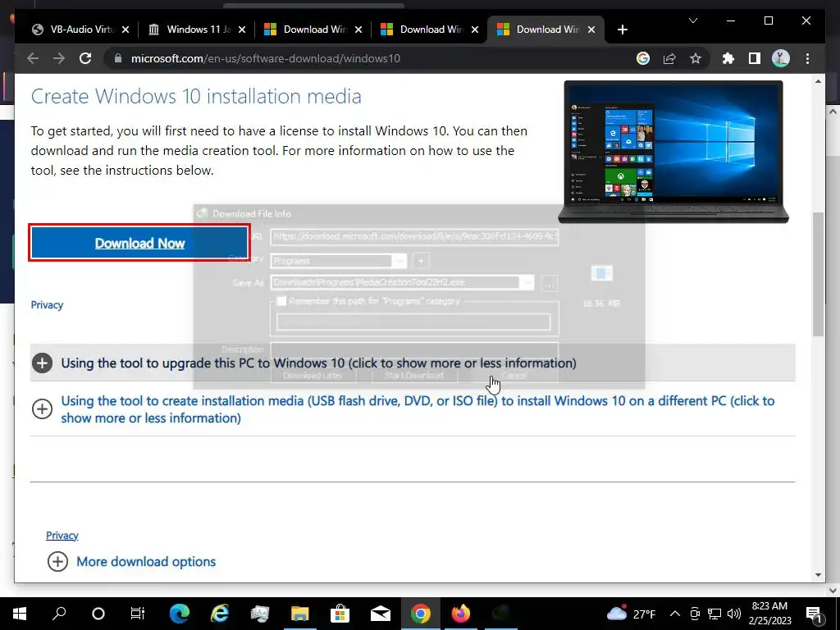Open tab search chevron in title bar

[692, 21]
